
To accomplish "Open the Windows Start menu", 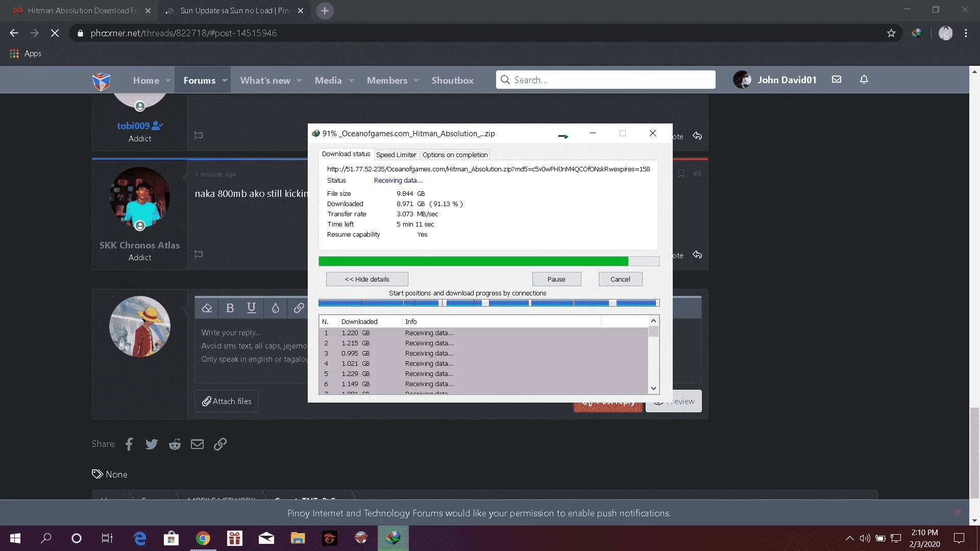I will point(15,538).
